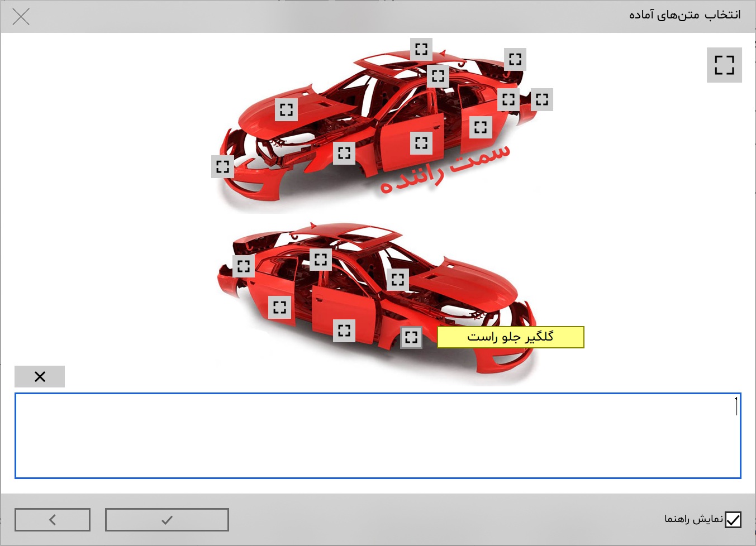Screen dimensions: 756x546
Task: Click the roof marker on the upper car
Action: click(x=421, y=49)
